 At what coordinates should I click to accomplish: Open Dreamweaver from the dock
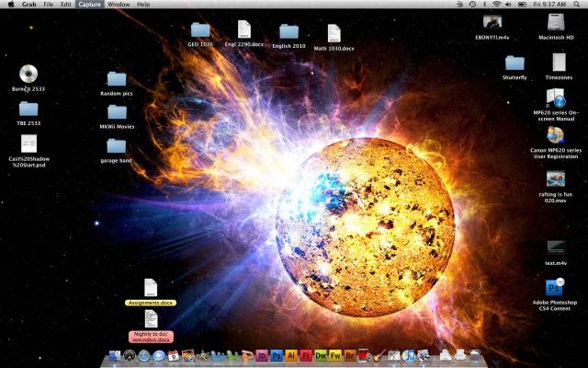coord(321,355)
